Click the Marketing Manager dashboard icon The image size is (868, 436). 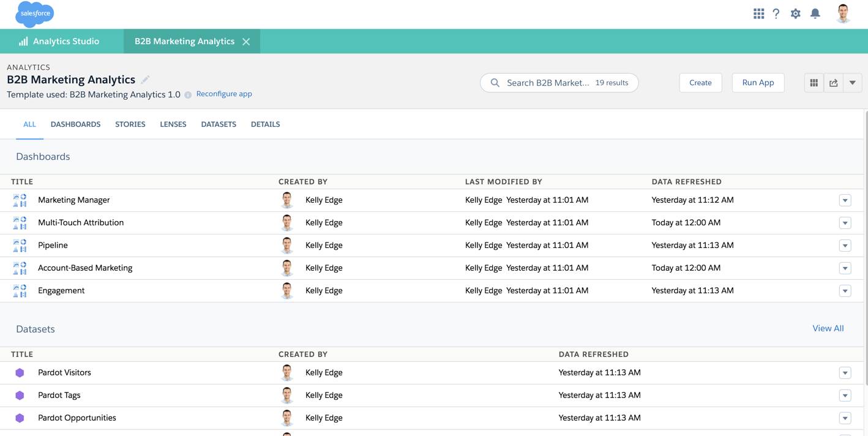click(20, 200)
